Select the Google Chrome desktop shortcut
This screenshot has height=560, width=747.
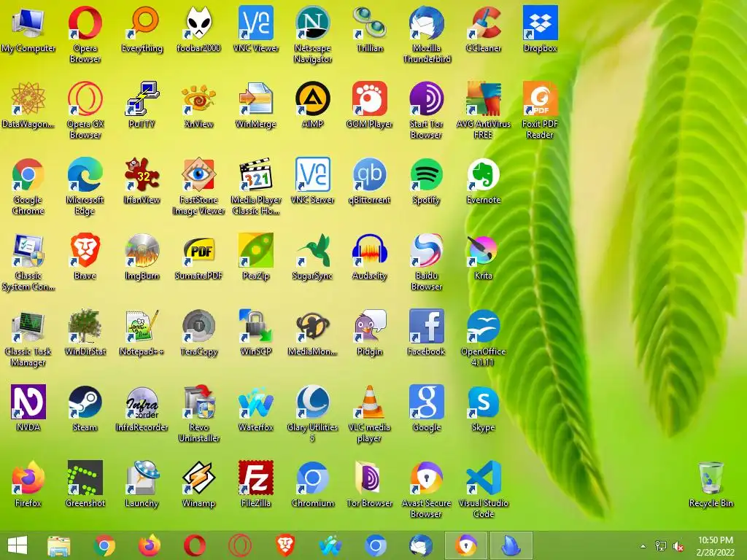pos(28,186)
